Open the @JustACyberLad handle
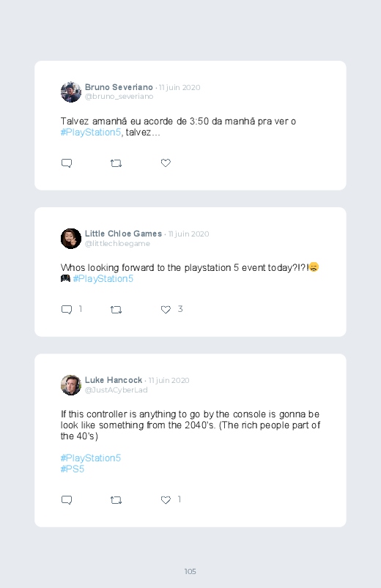Image resolution: width=381 pixels, height=588 pixels. click(116, 390)
